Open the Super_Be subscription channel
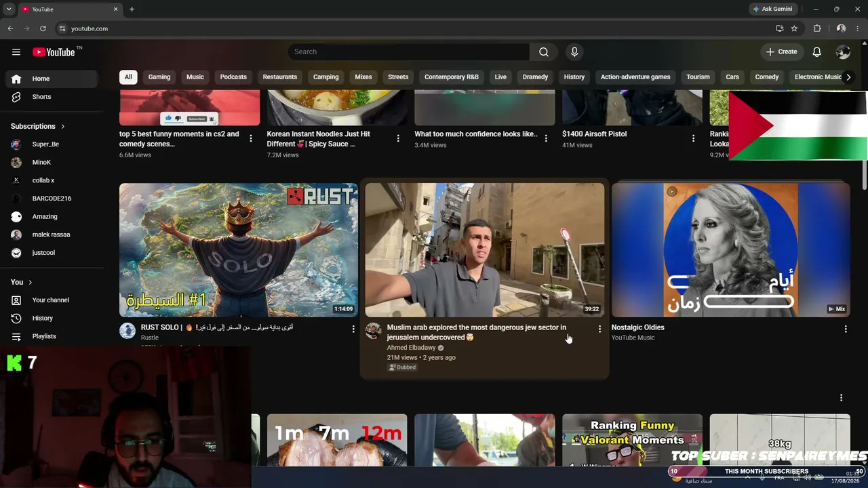Screen dimensions: 868x488 pos(52,144)
